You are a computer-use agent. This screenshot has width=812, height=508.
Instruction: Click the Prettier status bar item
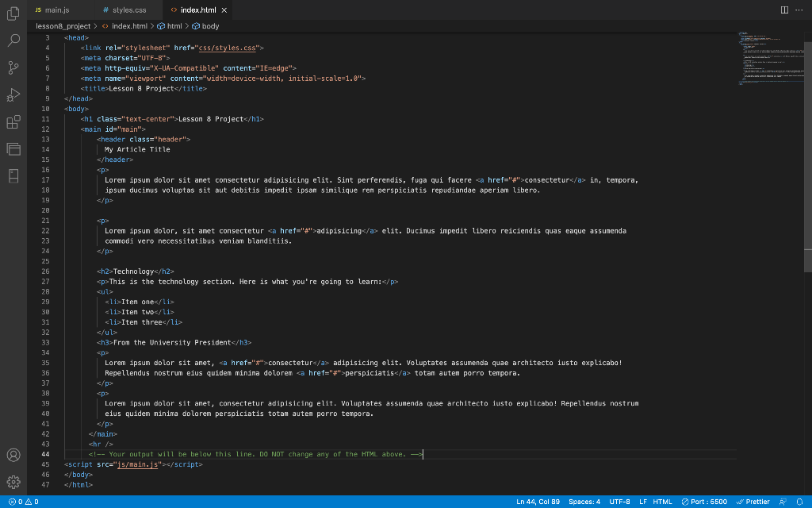[753, 502]
